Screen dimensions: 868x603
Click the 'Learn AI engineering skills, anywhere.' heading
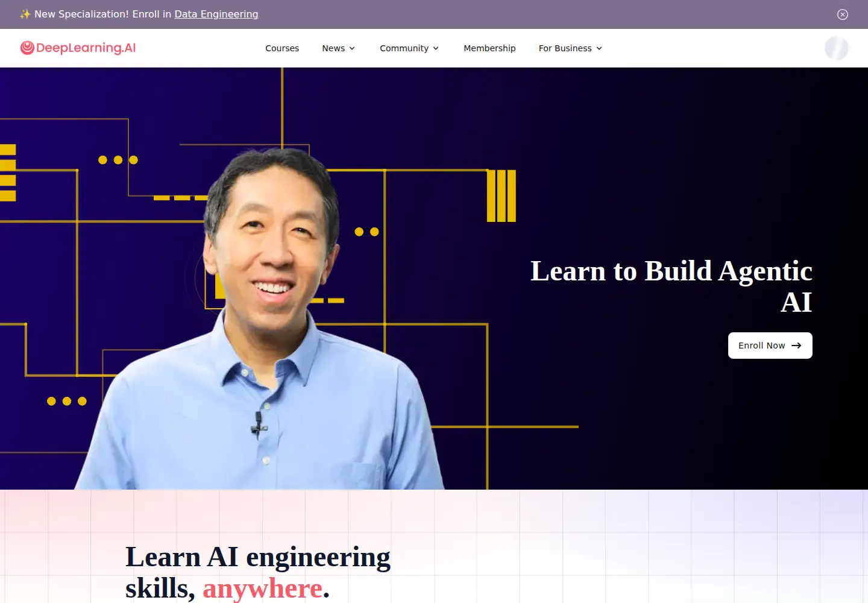pyautogui.click(x=258, y=572)
